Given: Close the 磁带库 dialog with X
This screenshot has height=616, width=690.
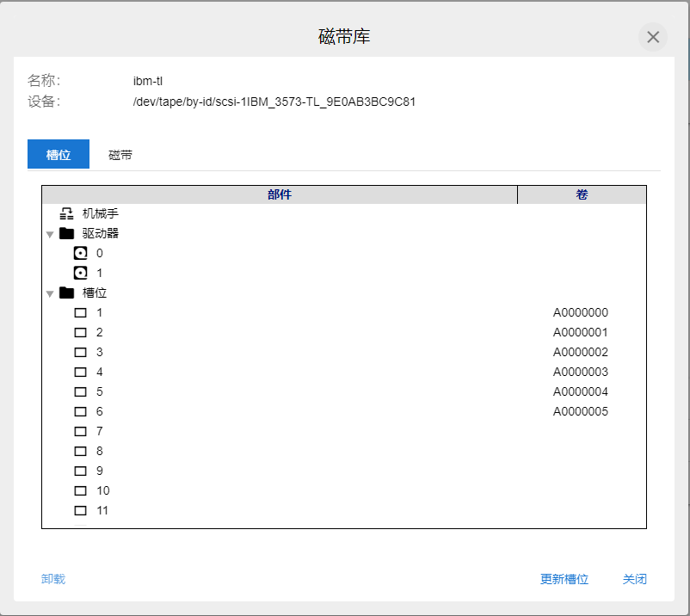Looking at the screenshot, I should click(653, 37).
